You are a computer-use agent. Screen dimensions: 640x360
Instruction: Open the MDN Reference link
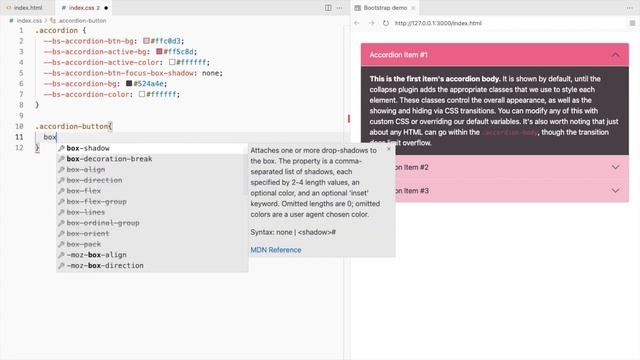(x=276, y=250)
